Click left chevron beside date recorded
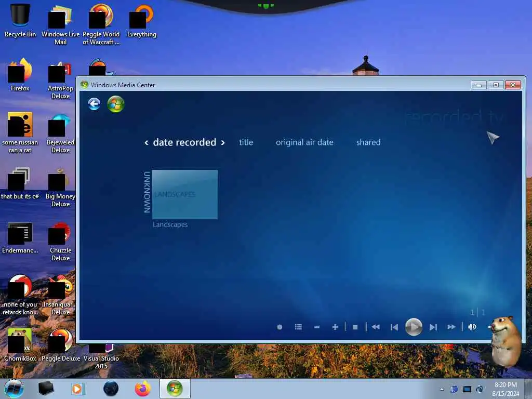The width and height of the screenshot is (532, 399). coord(146,143)
